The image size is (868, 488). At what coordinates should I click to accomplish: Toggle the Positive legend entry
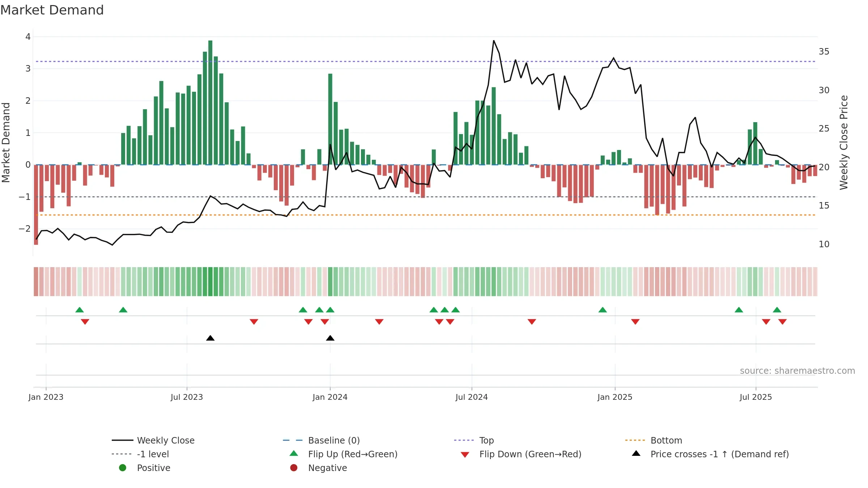pos(144,468)
